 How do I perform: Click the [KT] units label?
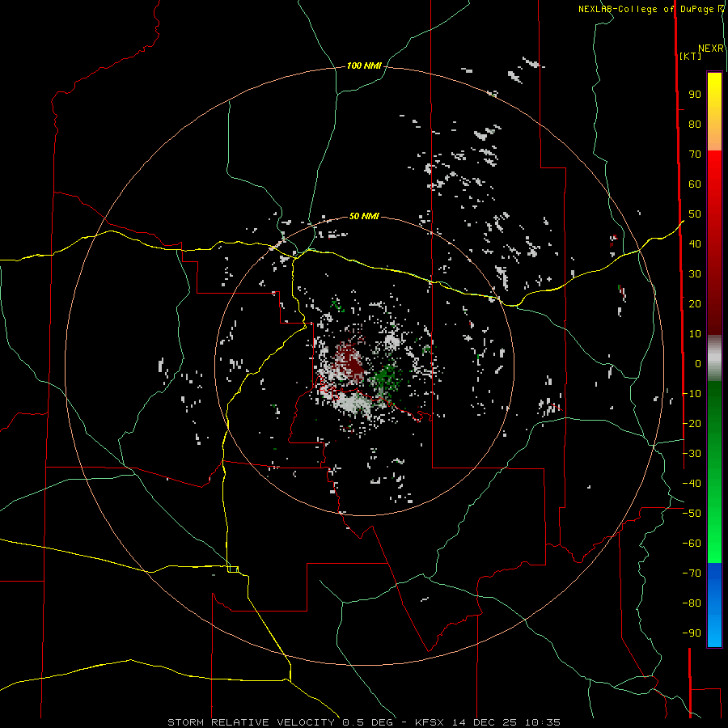[690, 56]
